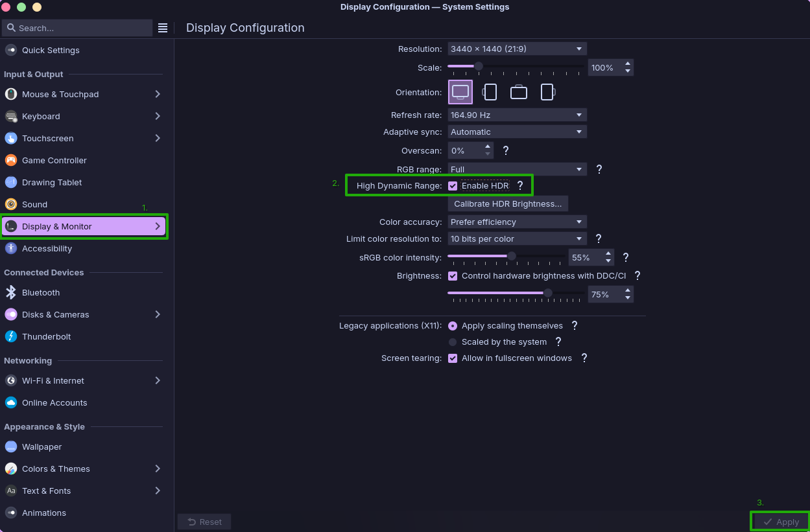
Task: Open the Thunderbolt settings icon
Action: (x=11, y=336)
